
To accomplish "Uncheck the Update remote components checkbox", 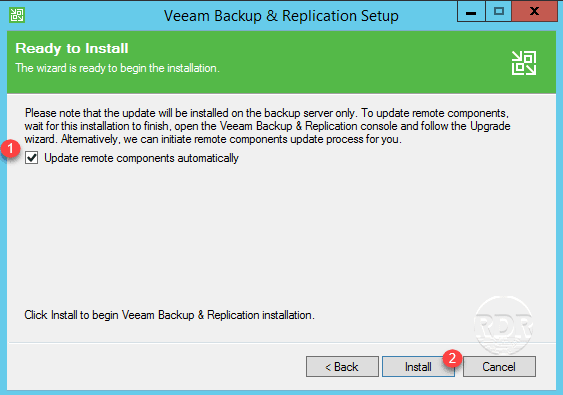I will (32, 158).
